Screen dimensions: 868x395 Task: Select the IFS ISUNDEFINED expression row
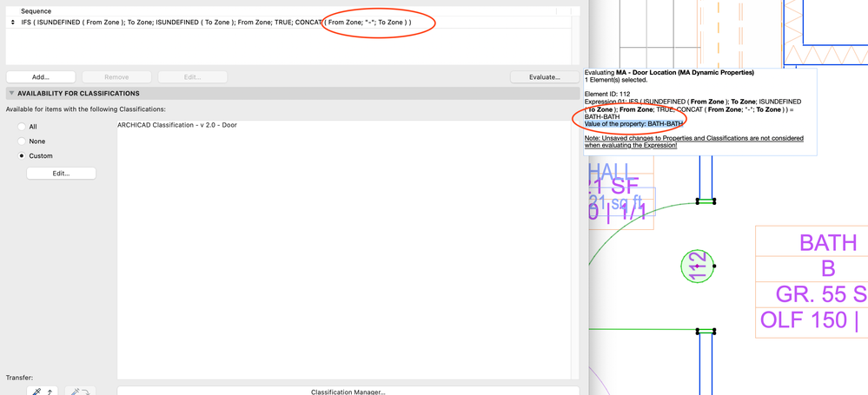289,22
